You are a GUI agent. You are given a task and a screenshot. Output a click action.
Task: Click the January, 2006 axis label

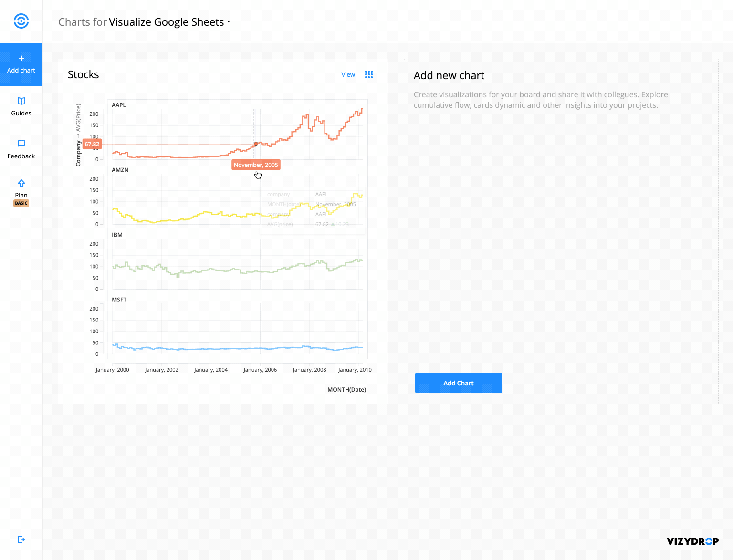[x=260, y=370]
